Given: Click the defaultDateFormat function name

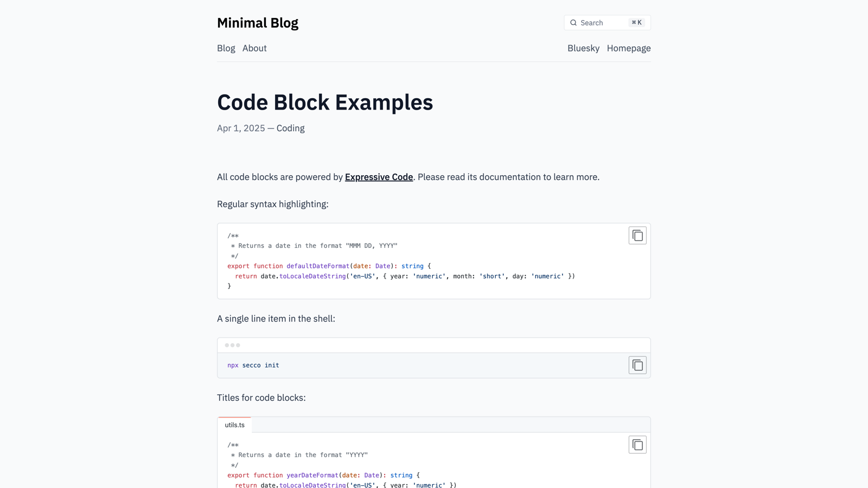Looking at the screenshot, I should [318, 266].
